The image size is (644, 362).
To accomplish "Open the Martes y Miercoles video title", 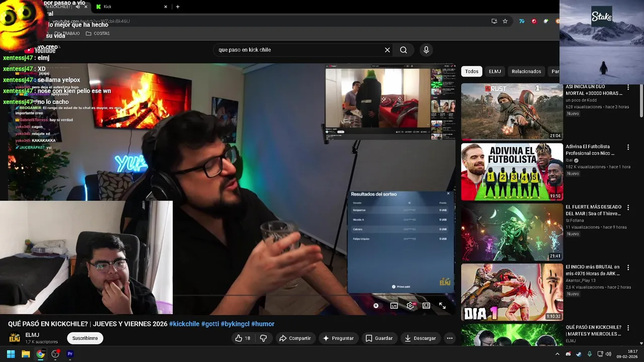I will [594, 330].
